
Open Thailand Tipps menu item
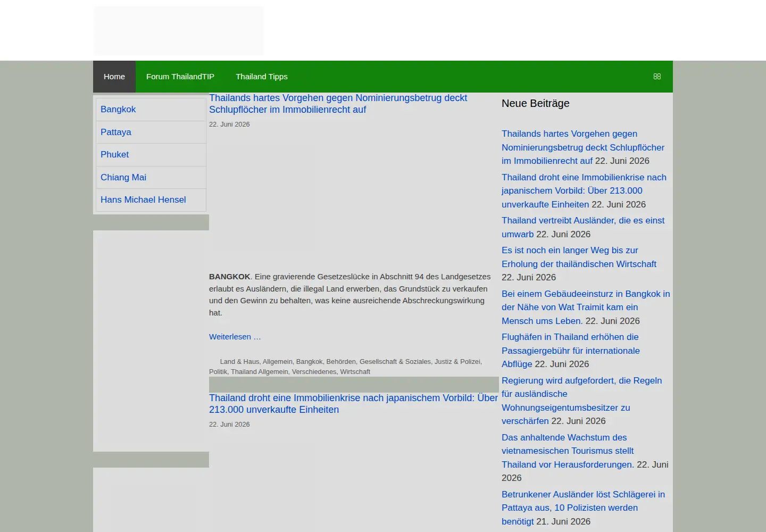(262, 77)
